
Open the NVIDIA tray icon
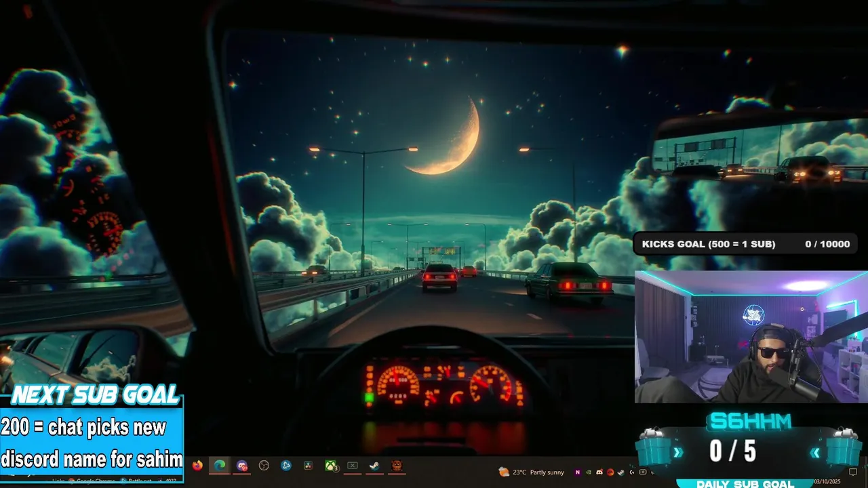[x=589, y=472]
